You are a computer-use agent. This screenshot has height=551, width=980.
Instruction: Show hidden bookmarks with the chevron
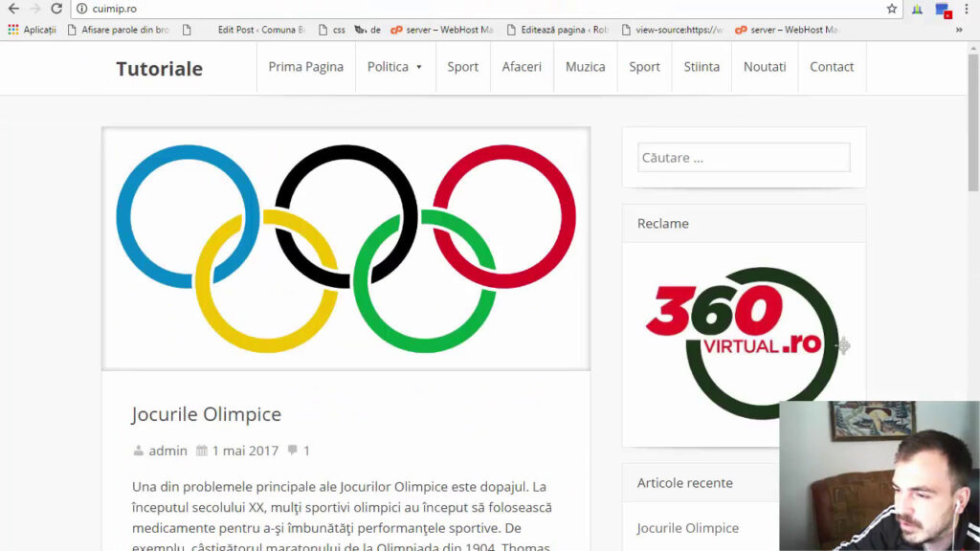pos(959,30)
